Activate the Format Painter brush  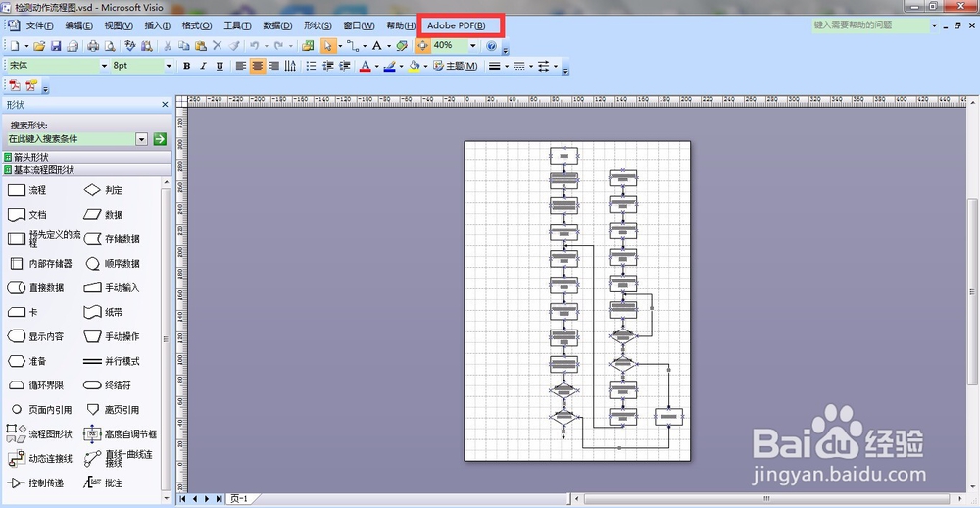(x=234, y=46)
